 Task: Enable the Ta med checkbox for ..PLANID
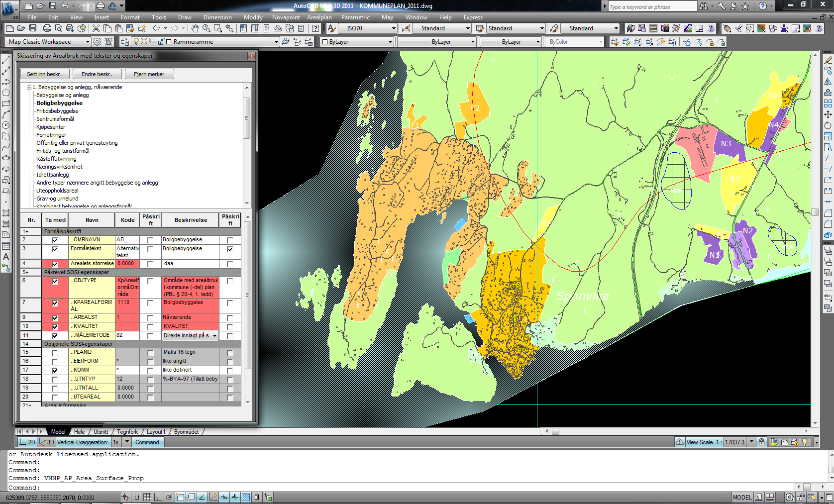click(x=55, y=353)
